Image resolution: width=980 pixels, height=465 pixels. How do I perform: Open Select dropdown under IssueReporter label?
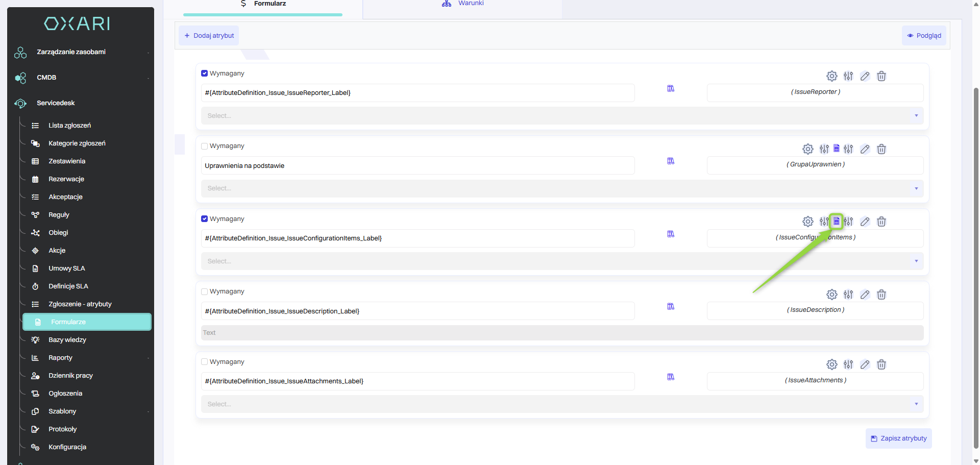pyautogui.click(x=561, y=116)
